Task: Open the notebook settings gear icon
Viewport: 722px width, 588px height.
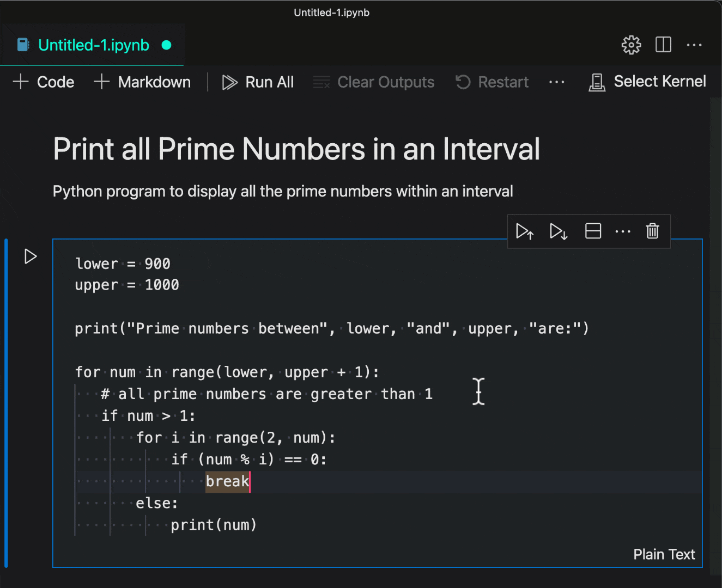Action: click(x=631, y=45)
